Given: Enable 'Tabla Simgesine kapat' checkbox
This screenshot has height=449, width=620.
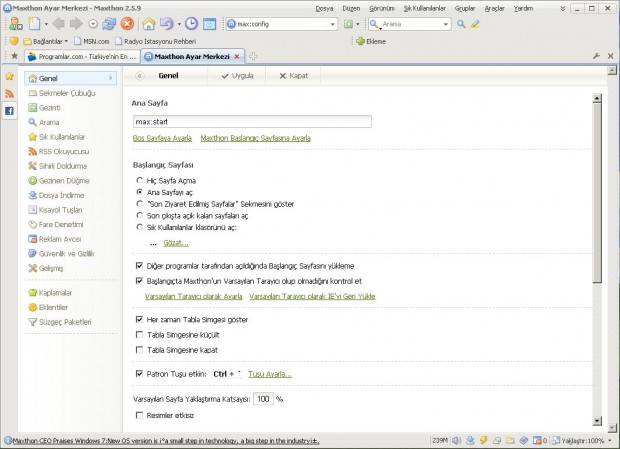Looking at the screenshot, I should click(x=139, y=350).
